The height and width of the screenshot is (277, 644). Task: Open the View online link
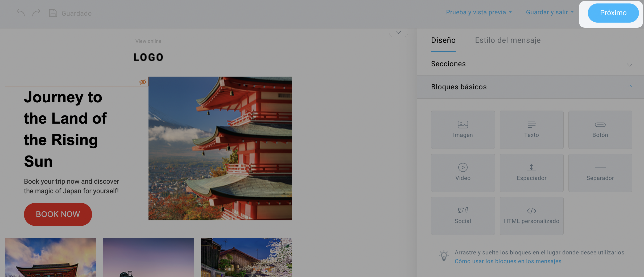(148, 41)
